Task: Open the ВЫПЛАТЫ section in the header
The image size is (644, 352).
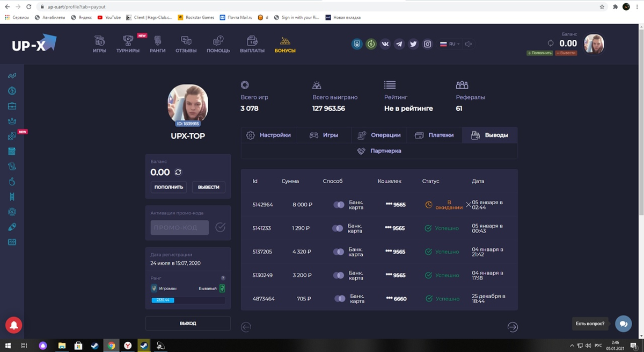Action: [x=252, y=44]
